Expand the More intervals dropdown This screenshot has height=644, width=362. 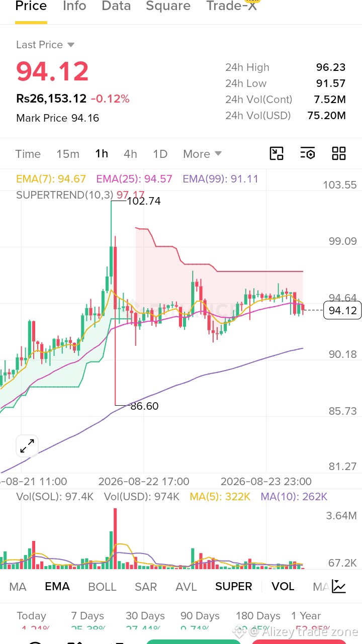pos(202,154)
